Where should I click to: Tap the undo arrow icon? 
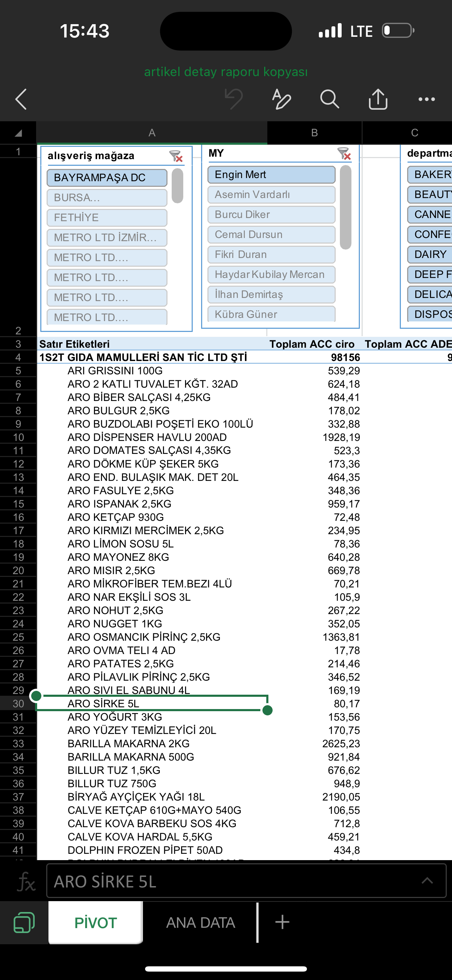pyautogui.click(x=234, y=99)
